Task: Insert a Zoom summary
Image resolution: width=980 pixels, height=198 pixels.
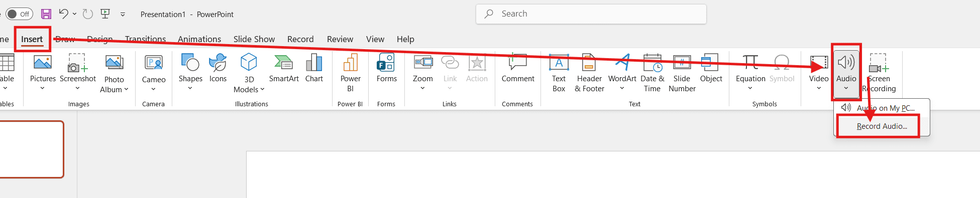Action: (x=423, y=68)
